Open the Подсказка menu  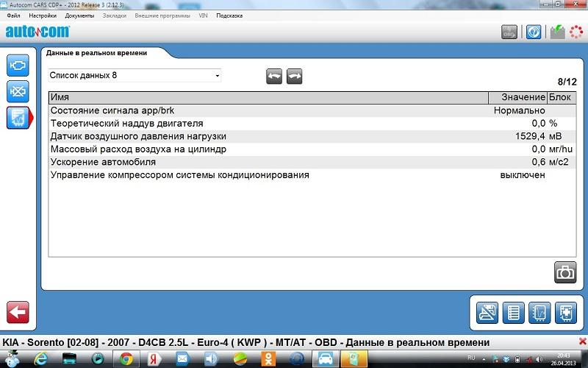tap(229, 15)
